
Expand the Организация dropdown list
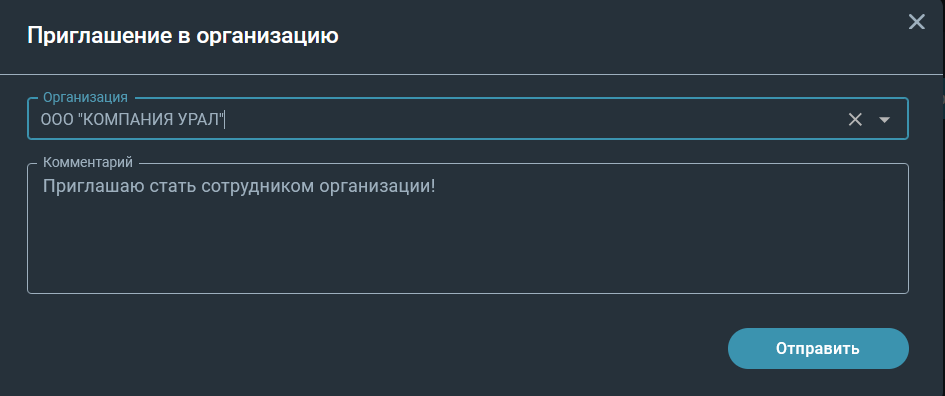(x=884, y=119)
